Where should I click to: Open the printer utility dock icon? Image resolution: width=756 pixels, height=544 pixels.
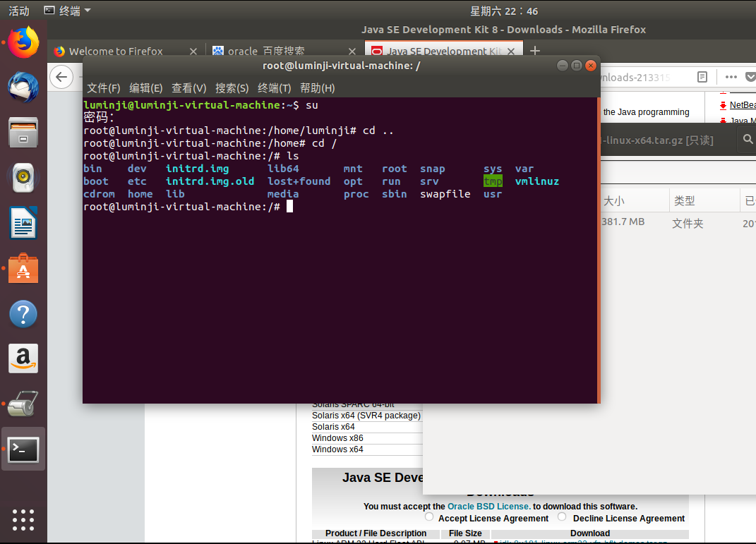click(x=23, y=404)
